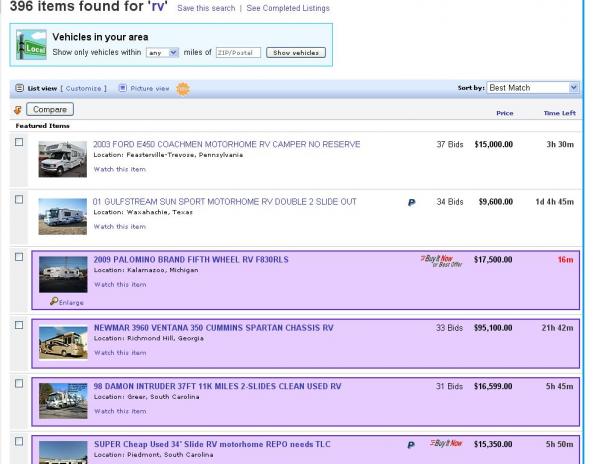The image size is (600, 464).
Task: Open See Completed Listings link
Action: [288, 8]
